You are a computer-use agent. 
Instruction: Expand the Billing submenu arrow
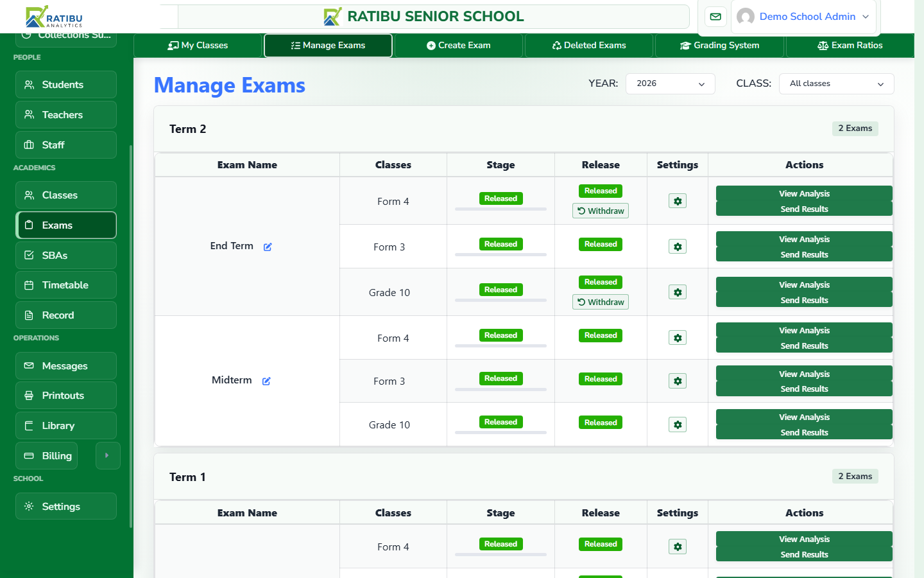(107, 455)
